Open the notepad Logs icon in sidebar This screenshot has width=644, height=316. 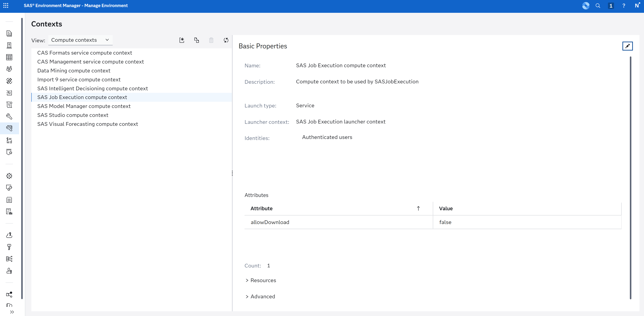[9, 200]
